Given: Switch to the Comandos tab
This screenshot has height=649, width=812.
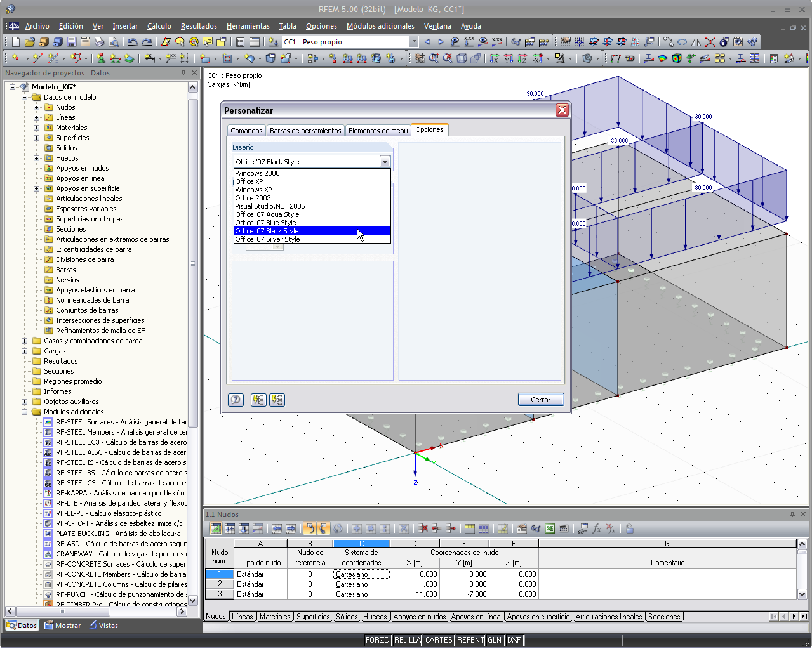Looking at the screenshot, I should [246, 130].
